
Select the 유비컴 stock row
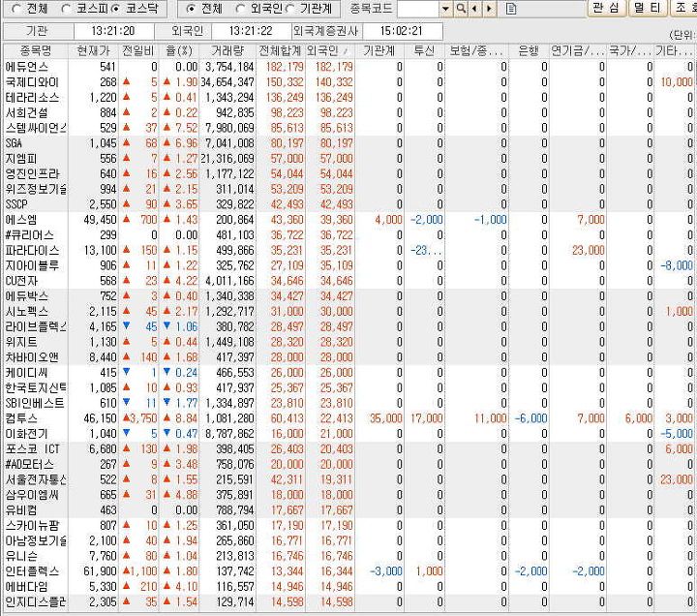point(348,510)
